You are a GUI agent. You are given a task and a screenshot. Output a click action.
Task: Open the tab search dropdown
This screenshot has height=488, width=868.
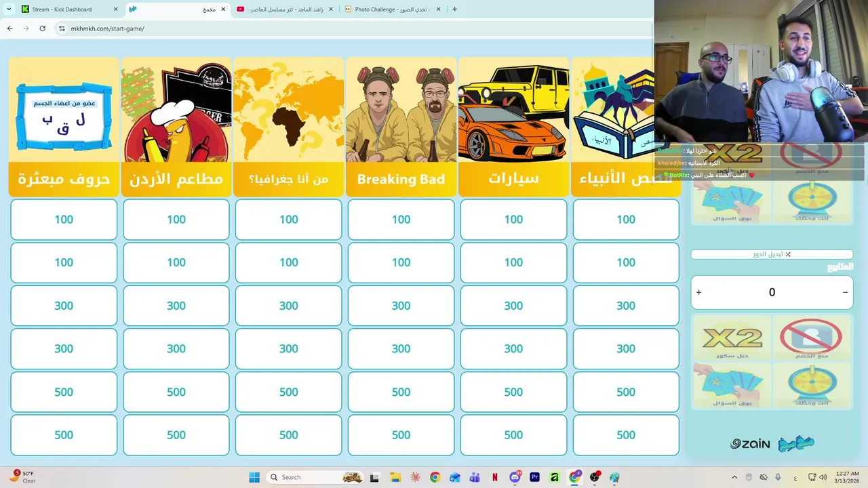pyautogui.click(x=9, y=9)
